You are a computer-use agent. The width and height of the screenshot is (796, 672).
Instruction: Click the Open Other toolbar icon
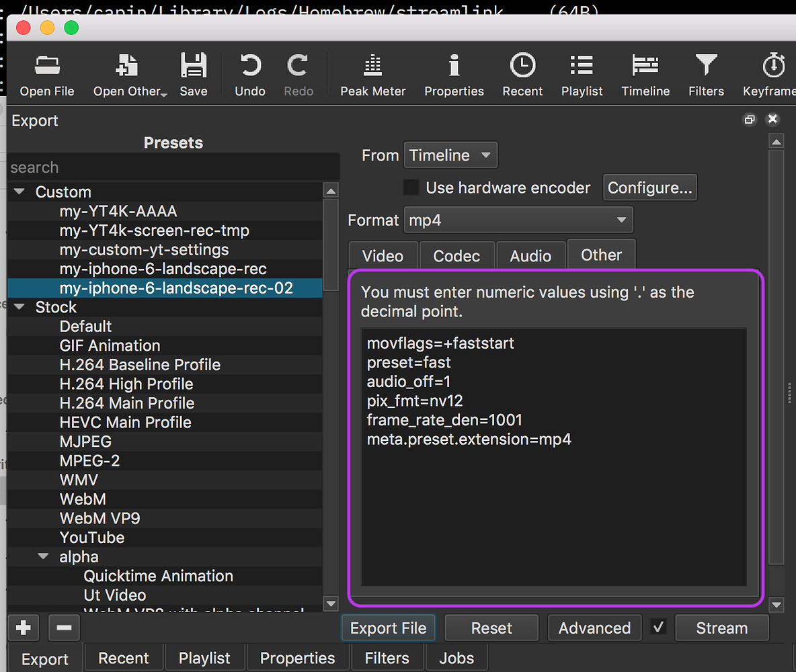point(126,73)
